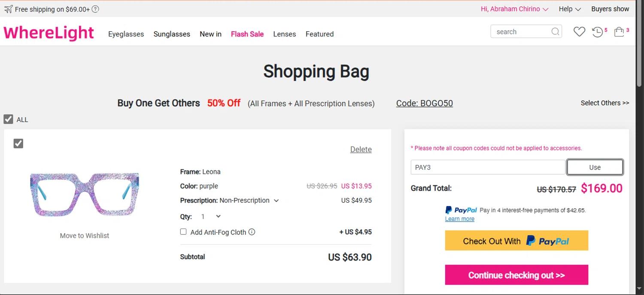Viewport: 644px width, 295px height.
Task: Open the shopping bag icon
Action: (x=619, y=32)
